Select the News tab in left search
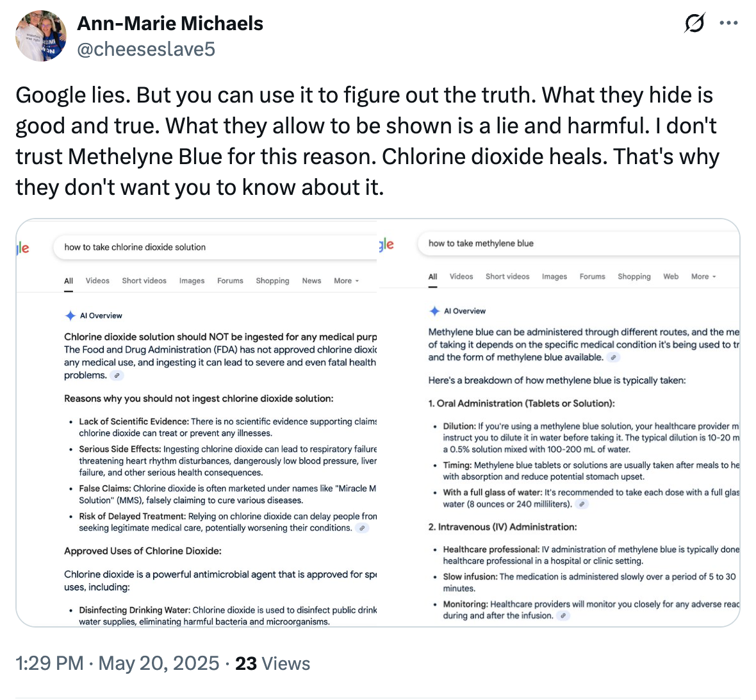 pos(311,281)
